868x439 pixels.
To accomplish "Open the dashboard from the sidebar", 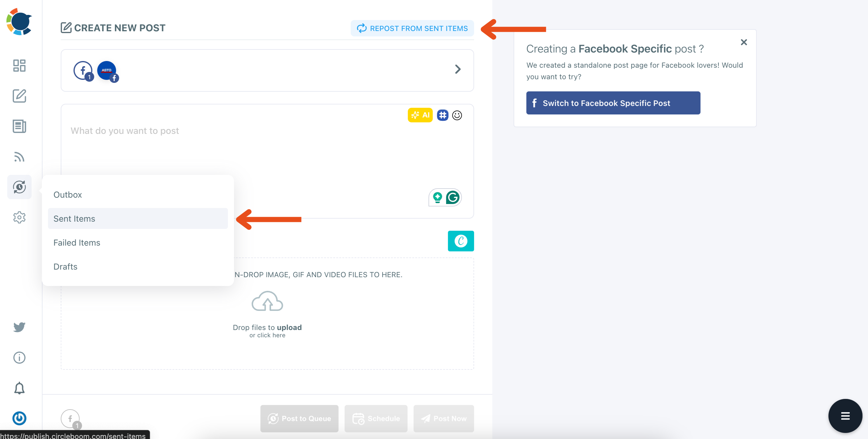I will [19, 66].
